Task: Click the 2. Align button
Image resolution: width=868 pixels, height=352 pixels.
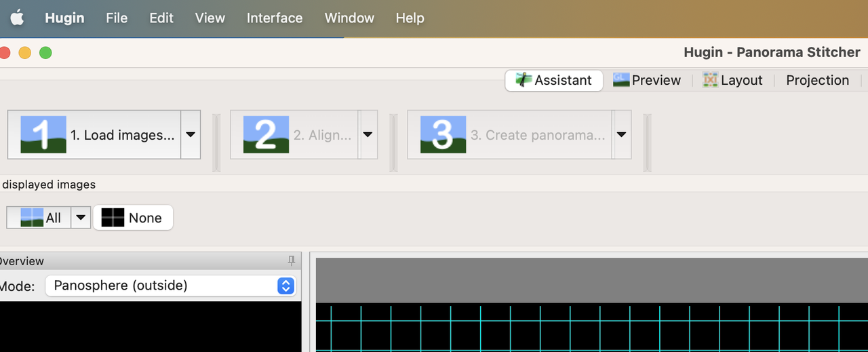Action: pyautogui.click(x=294, y=134)
